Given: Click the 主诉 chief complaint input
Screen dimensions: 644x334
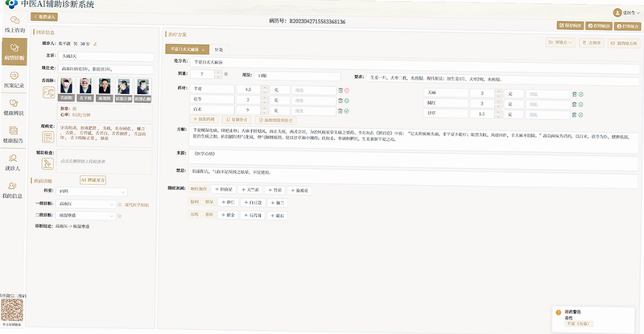Looking at the screenshot, I should pyautogui.click(x=106, y=56).
